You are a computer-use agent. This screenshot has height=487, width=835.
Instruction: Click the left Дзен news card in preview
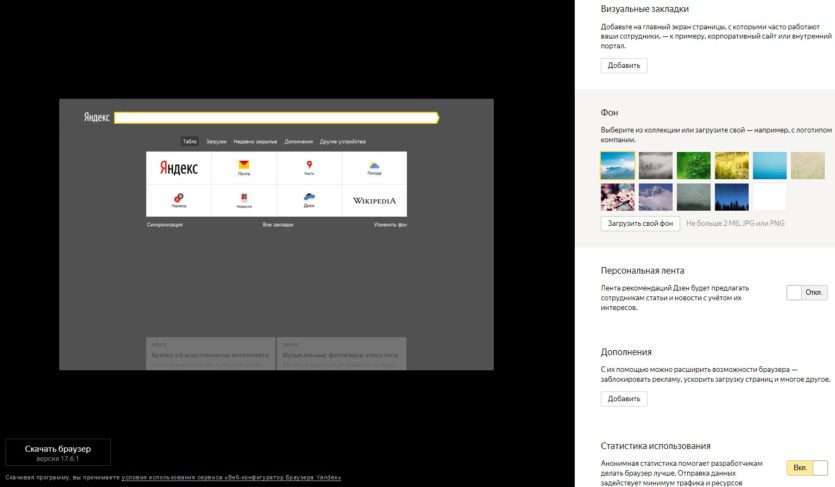pyautogui.click(x=210, y=353)
